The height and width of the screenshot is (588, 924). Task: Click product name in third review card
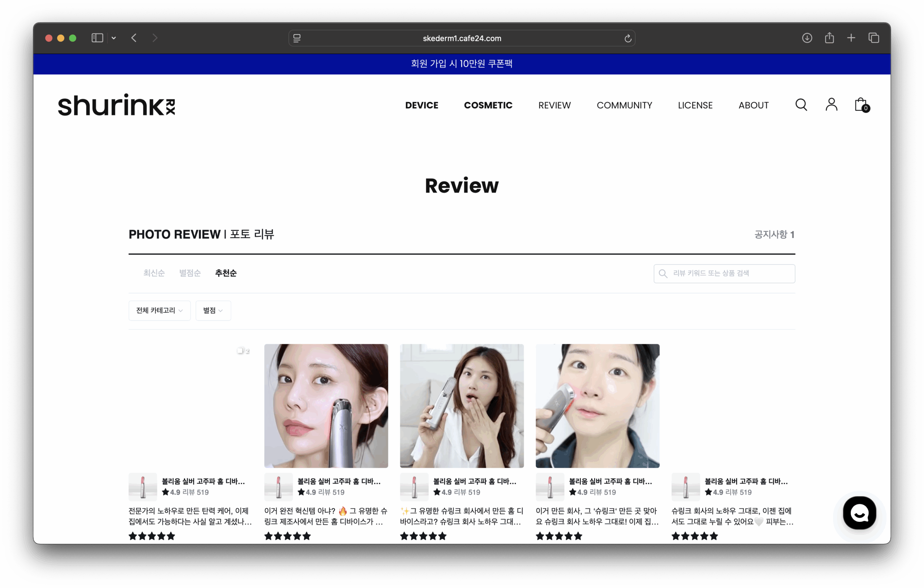475,481
